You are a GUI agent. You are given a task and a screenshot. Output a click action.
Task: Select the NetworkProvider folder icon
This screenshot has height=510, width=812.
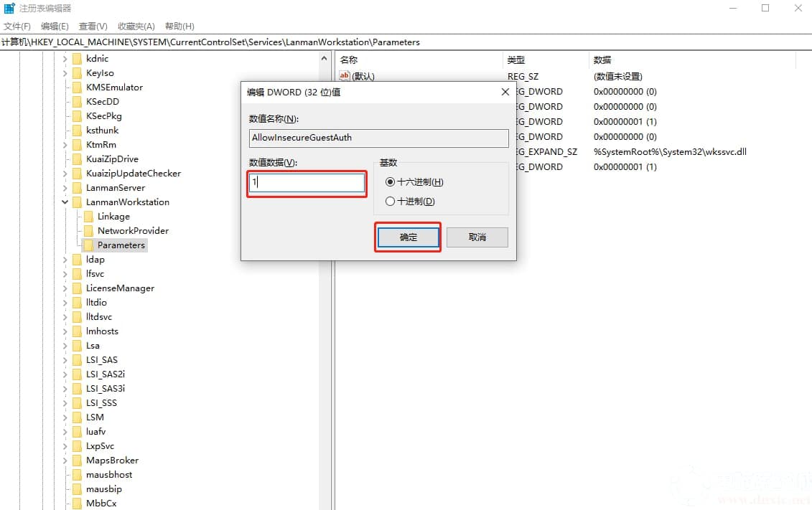[88, 231]
